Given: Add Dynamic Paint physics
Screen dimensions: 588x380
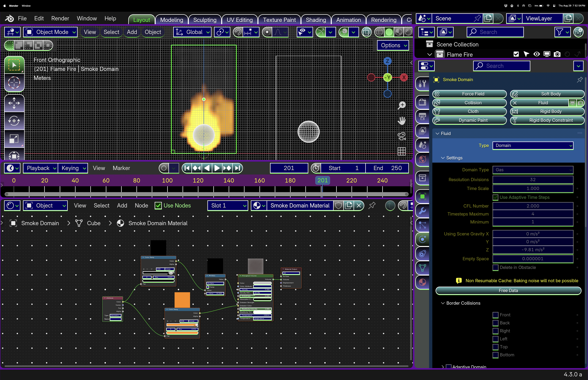Looking at the screenshot, I should click(469, 120).
